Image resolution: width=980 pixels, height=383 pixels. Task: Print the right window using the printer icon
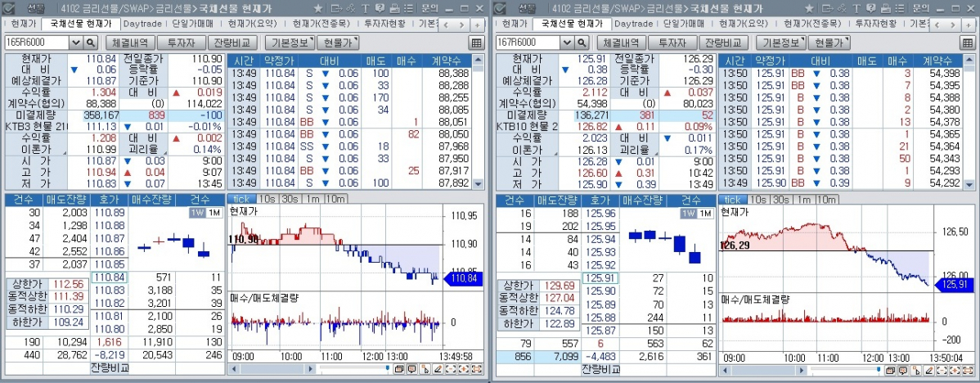[886, 9]
